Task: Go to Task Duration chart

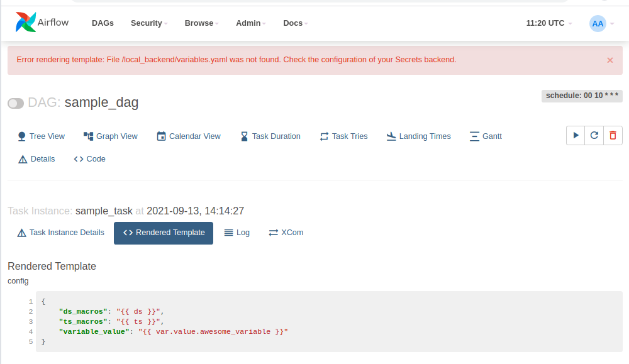Action: point(270,136)
